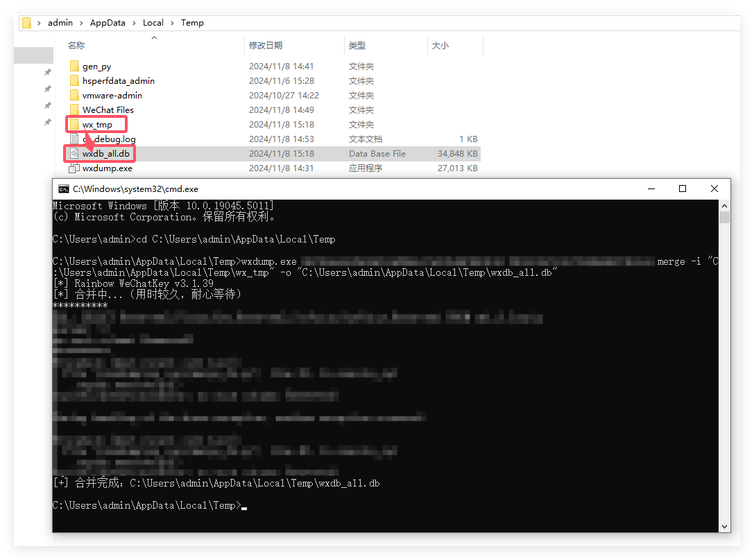Click the third pin icon in the sidebar

tap(48, 105)
